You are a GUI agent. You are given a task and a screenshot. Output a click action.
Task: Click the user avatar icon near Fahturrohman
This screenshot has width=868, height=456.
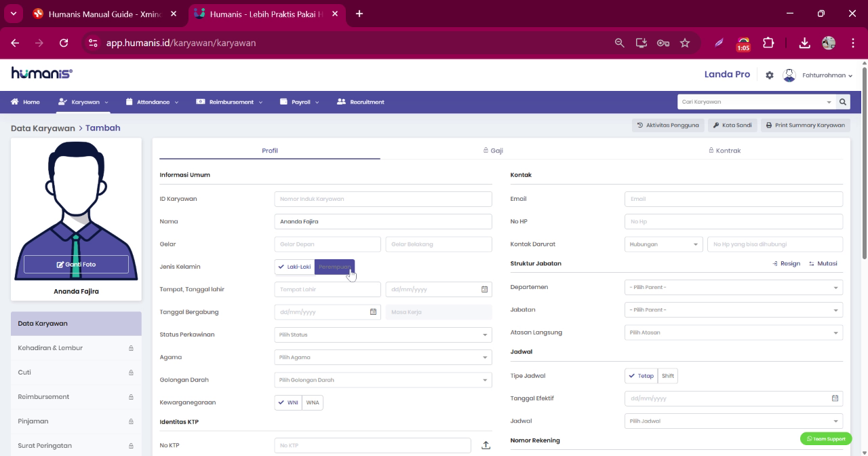(789, 75)
